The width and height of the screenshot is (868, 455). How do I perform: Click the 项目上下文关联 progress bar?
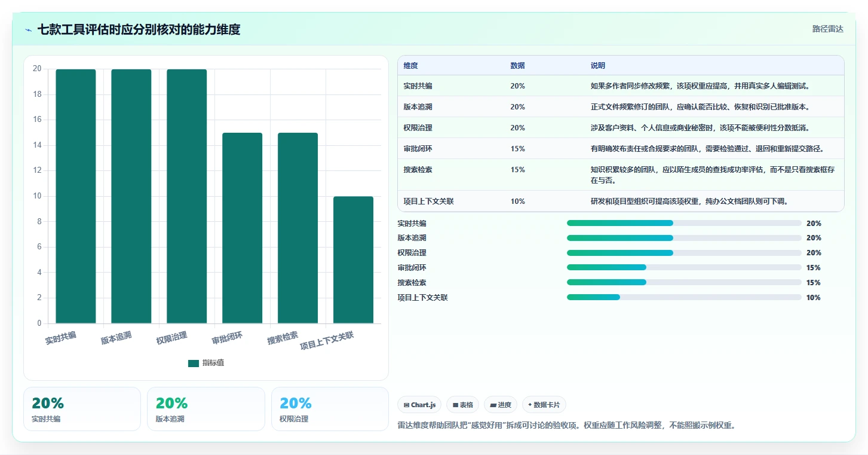coord(684,297)
